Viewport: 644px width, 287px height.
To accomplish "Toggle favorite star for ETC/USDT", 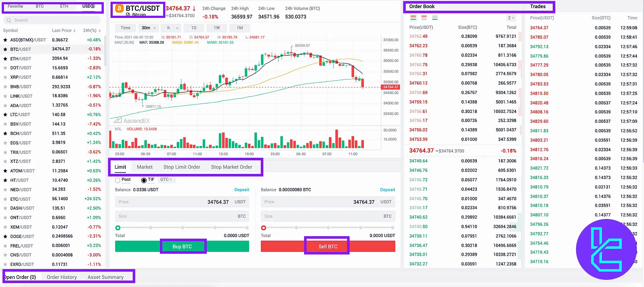I will [x=5, y=199].
